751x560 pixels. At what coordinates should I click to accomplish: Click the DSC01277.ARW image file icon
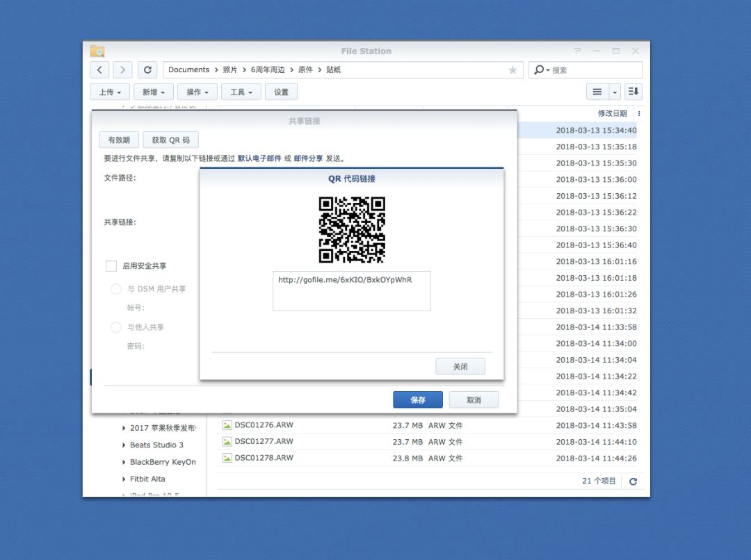click(227, 441)
